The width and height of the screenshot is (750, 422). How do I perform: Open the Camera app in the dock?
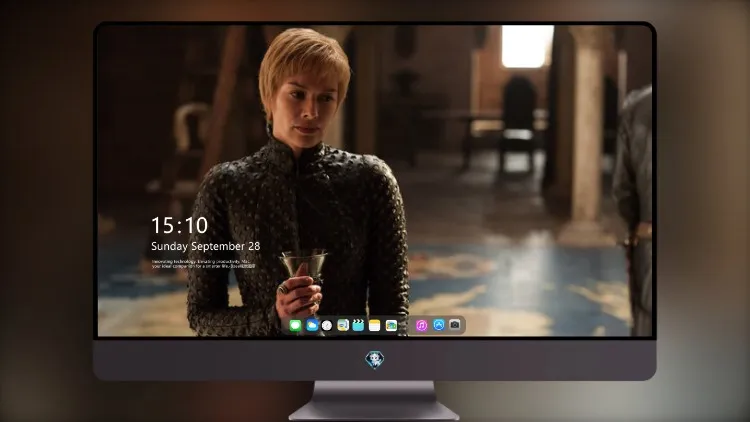(x=455, y=325)
